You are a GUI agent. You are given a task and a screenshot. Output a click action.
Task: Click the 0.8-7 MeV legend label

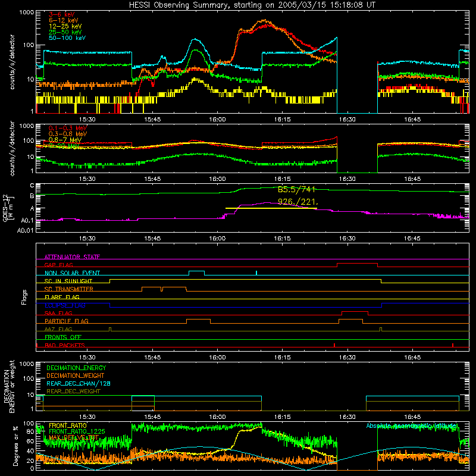click(65, 140)
